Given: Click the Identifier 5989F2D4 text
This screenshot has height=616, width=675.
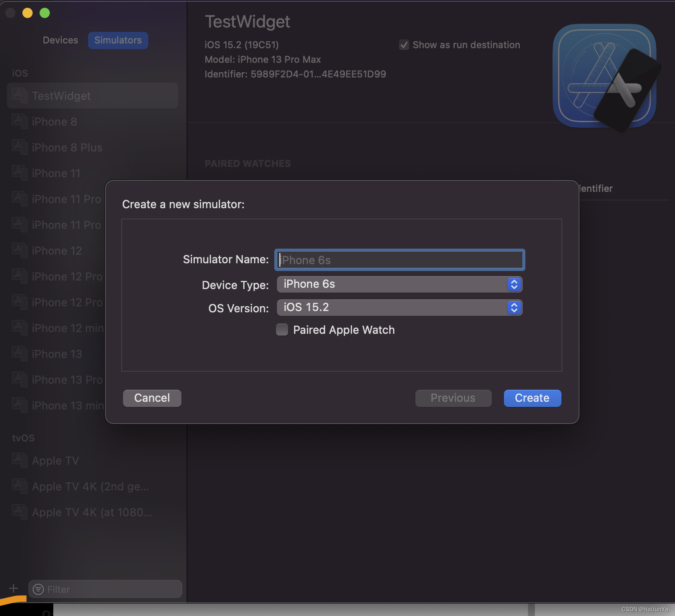Looking at the screenshot, I should pyautogui.click(x=295, y=74).
